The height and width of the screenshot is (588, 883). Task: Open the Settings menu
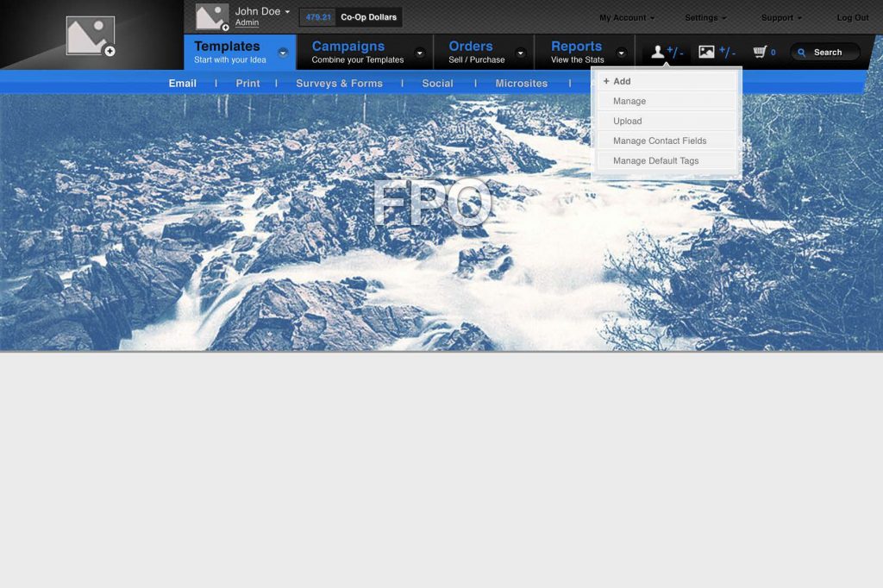click(705, 18)
